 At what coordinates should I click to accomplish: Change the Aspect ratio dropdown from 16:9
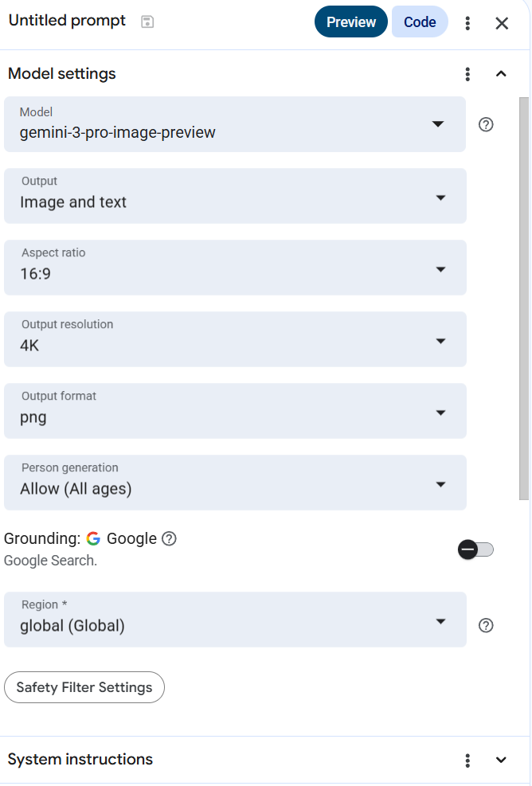(x=235, y=268)
